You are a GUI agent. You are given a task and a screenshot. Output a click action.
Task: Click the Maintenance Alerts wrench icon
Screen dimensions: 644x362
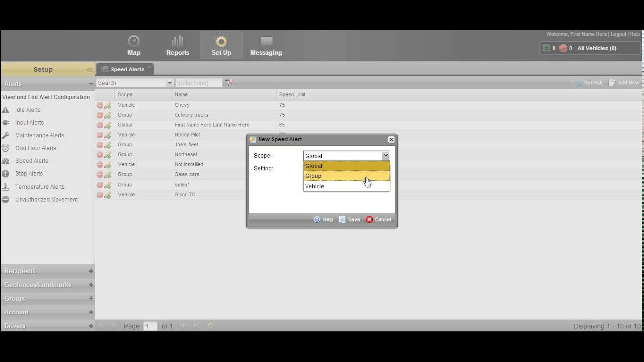coord(6,135)
